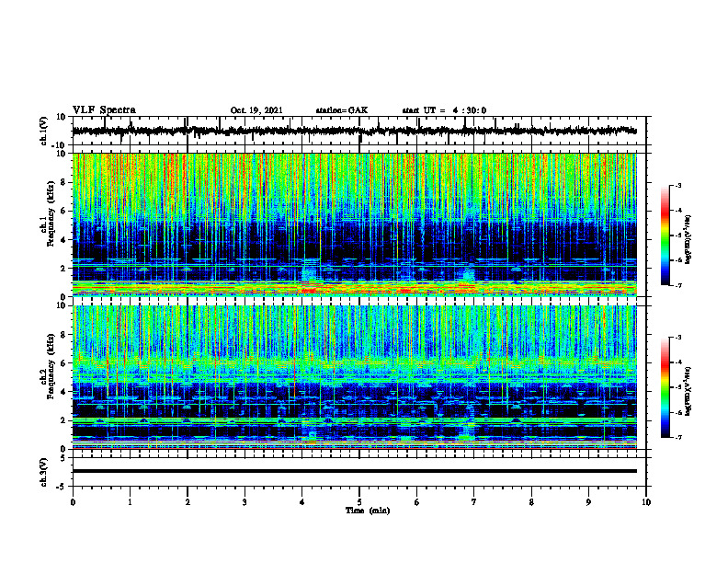Click the "ch.1(V)" waveform axis label
This screenshot has width=728, height=563.
coord(44,131)
